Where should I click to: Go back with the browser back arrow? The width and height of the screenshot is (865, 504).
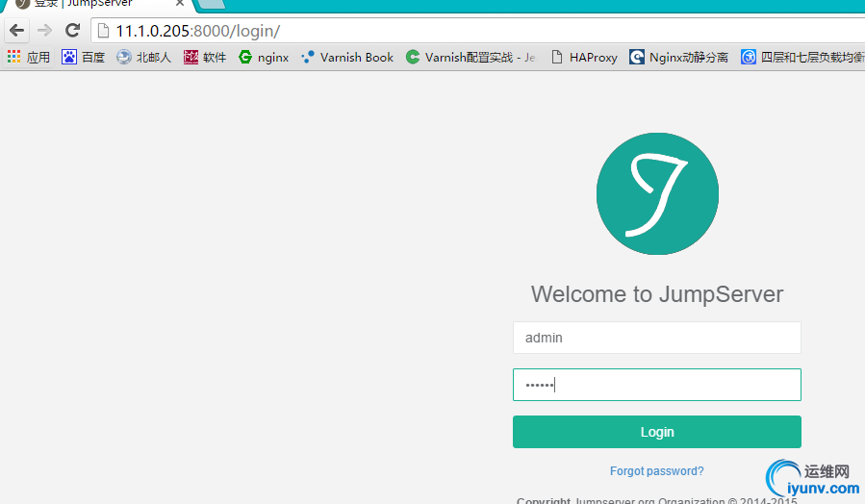coord(17,31)
